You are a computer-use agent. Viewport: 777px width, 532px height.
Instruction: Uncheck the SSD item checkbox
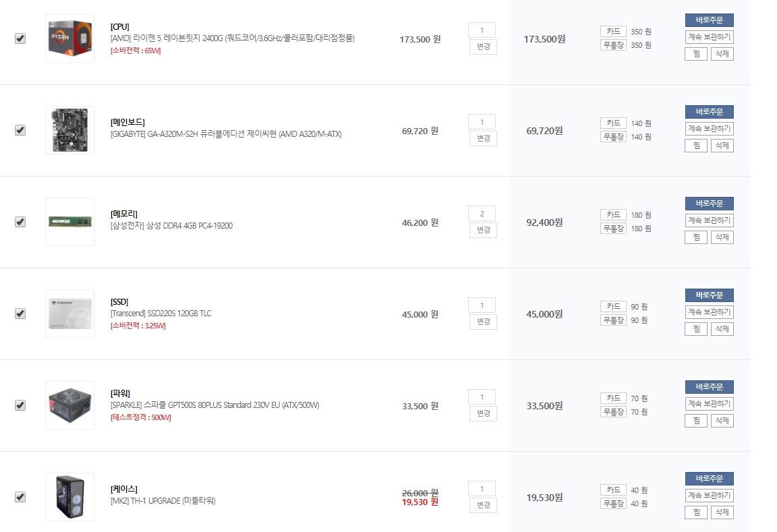[x=20, y=314]
